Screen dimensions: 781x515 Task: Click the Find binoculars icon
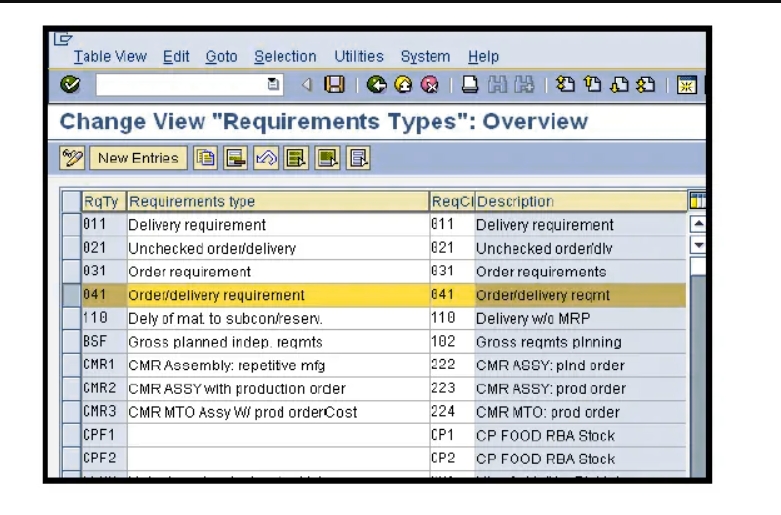point(497,84)
